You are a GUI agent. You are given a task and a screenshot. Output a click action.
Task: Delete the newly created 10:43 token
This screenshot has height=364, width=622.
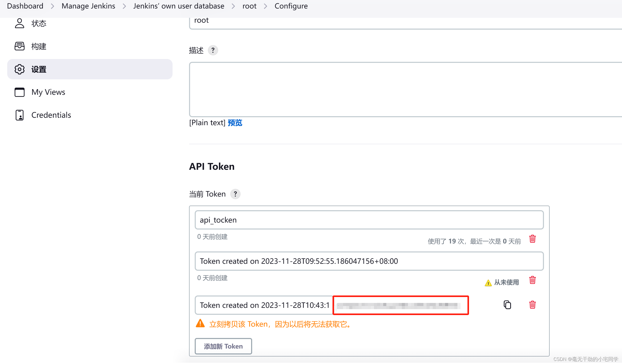coord(532,305)
